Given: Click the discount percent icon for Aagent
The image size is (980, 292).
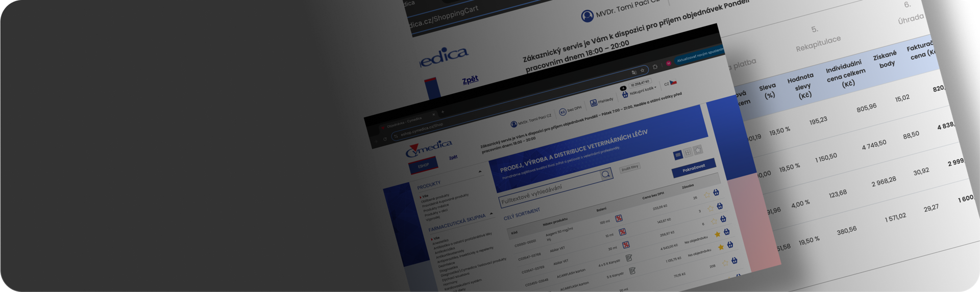Looking at the screenshot, I should pyautogui.click(x=619, y=219).
